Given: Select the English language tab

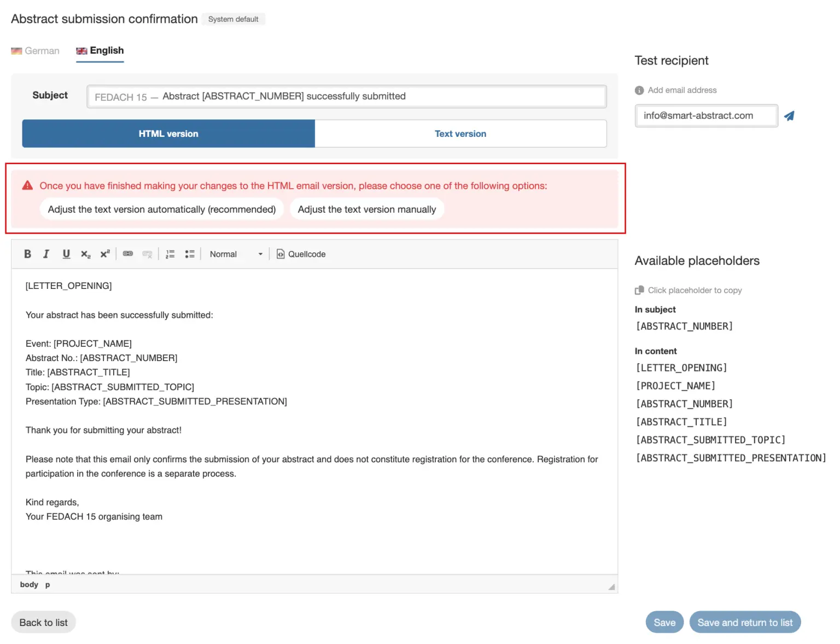Looking at the screenshot, I should tap(100, 50).
